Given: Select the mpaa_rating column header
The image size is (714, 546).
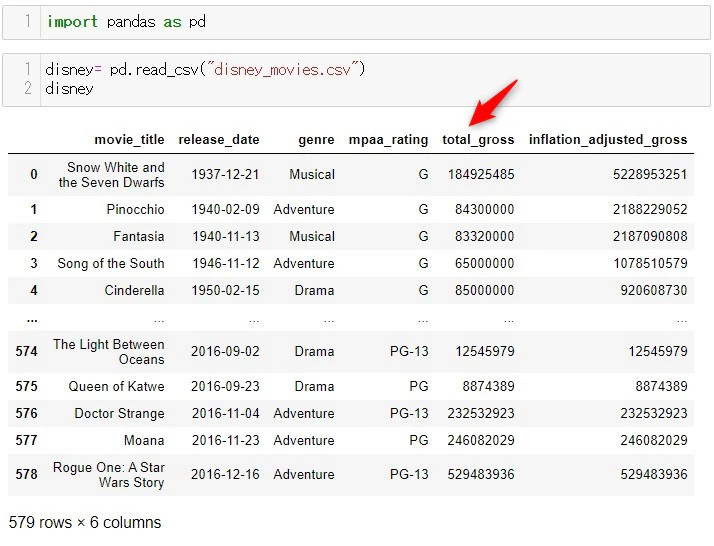Looking at the screenshot, I should (x=388, y=139).
